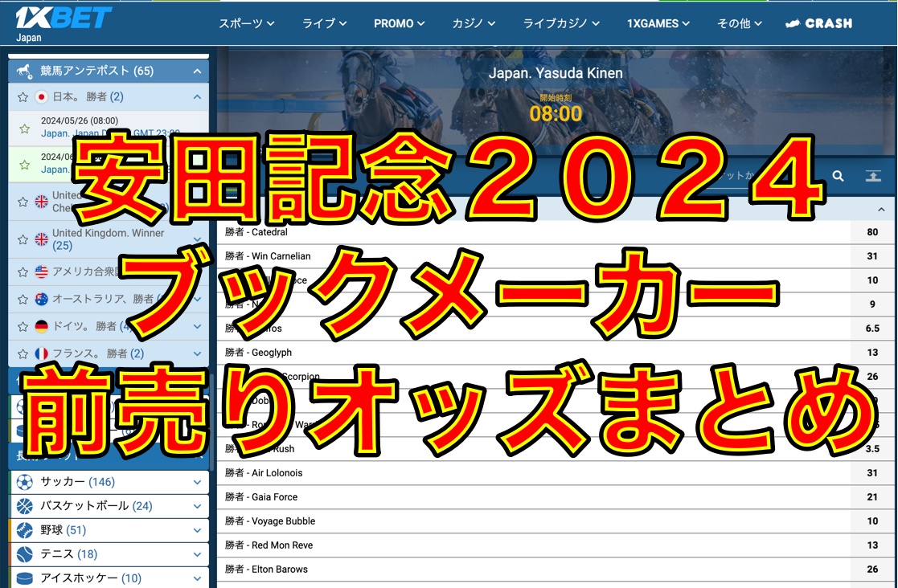Screen dimensions: 898x588
Task: Open the PROMO menu
Action: point(400,23)
